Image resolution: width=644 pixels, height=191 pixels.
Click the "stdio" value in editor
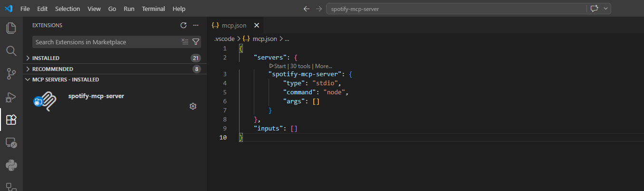pos(325,83)
